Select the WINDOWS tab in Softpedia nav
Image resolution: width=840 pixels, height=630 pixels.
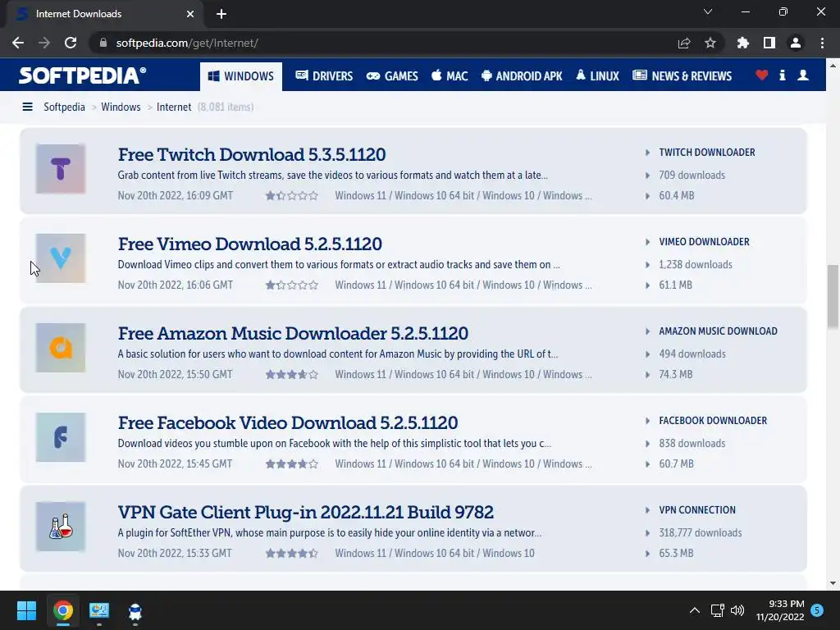click(x=241, y=76)
